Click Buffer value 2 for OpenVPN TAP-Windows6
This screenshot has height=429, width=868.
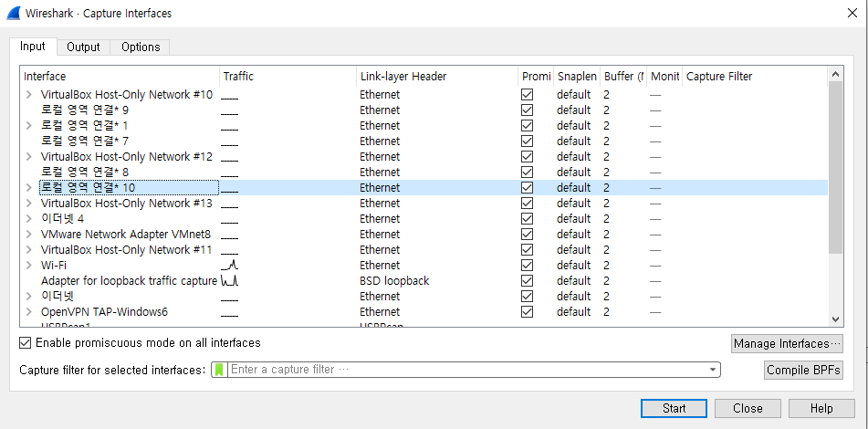click(607, 311)
